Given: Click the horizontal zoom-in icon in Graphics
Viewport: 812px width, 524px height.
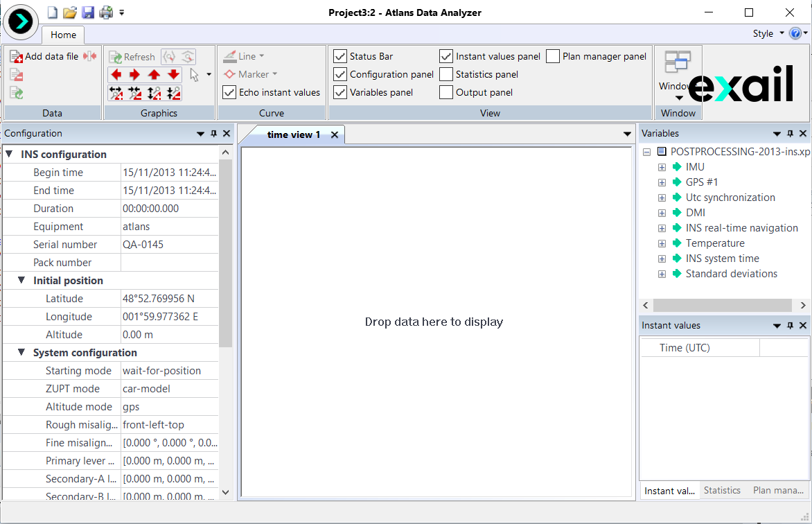Looking at the screenshot, I should (116, 93).
